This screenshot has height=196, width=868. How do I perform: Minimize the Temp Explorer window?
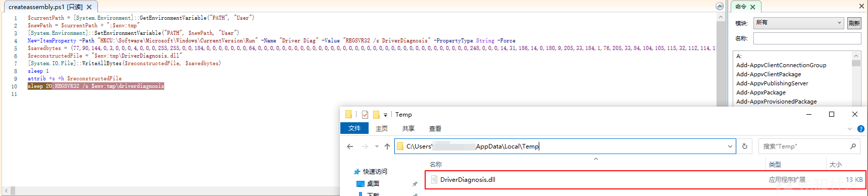(x=809, y=115)
